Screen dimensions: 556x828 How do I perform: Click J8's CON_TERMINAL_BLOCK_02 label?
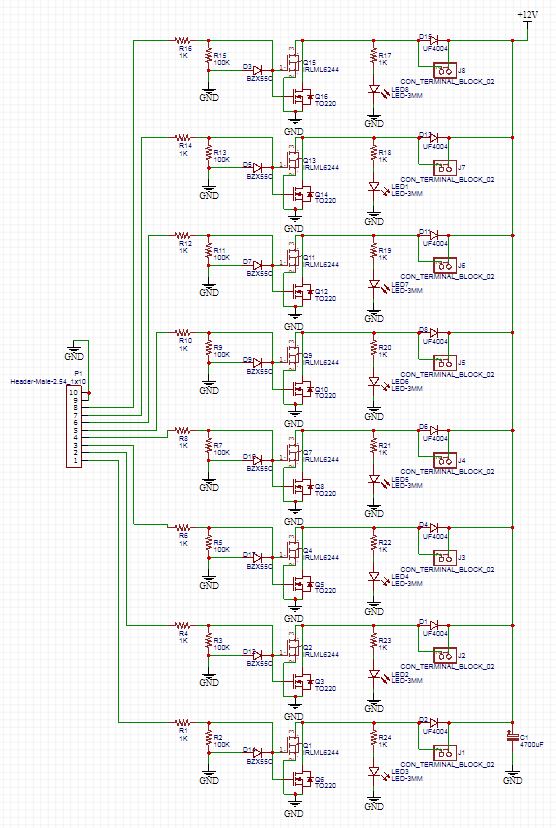coord(447,82)
